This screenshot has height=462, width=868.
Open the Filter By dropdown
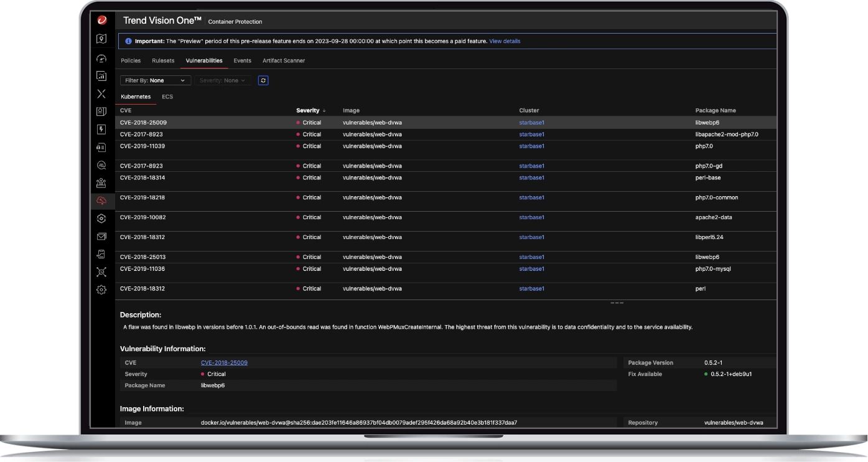click(x=156, y=80)
